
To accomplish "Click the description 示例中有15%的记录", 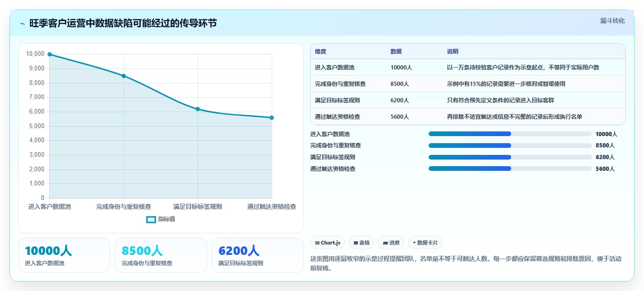I will [x=506, y=84].
